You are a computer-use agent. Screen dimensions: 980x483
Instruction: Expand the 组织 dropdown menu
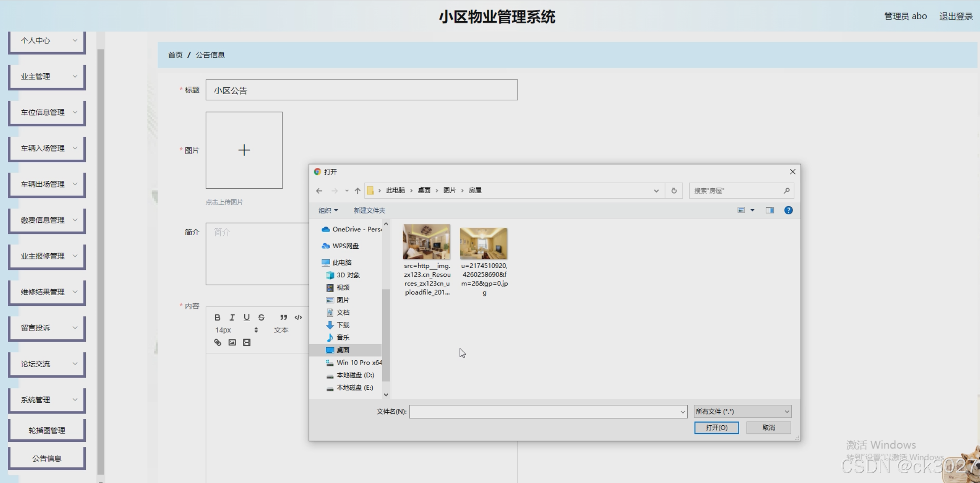[328, 210]
